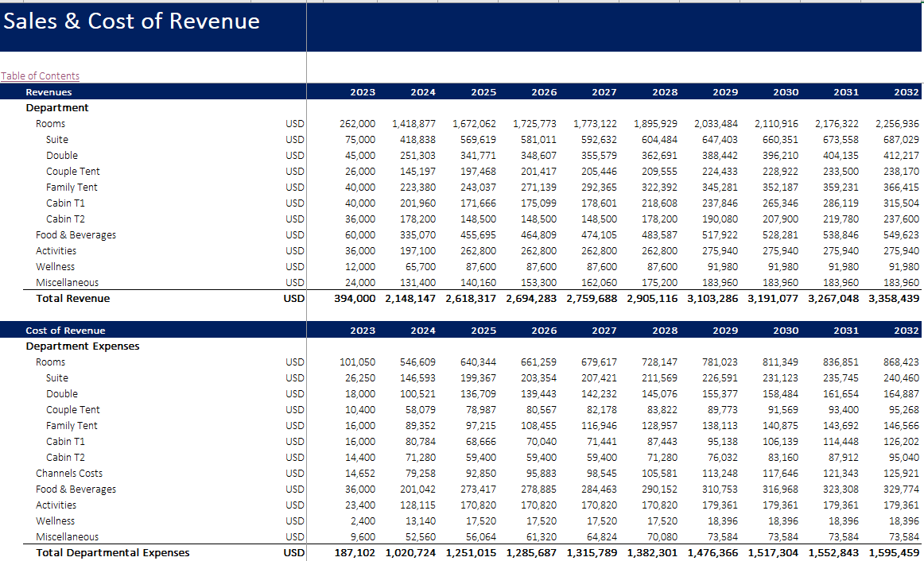Screen dimensions: 924x561
Task: Select the 2032 column header under Cost of Revenue
Action: click(x=906, y=331)
